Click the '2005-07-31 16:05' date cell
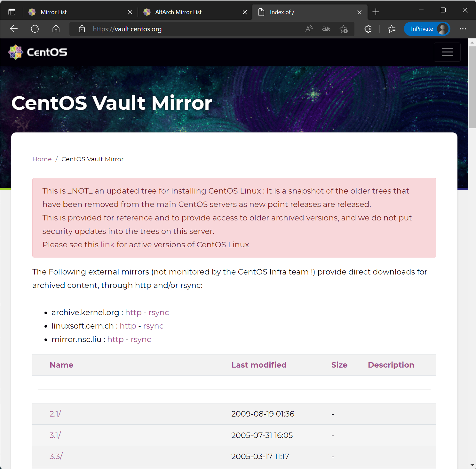This screenshot has width=476, height=469. point(262,435)
